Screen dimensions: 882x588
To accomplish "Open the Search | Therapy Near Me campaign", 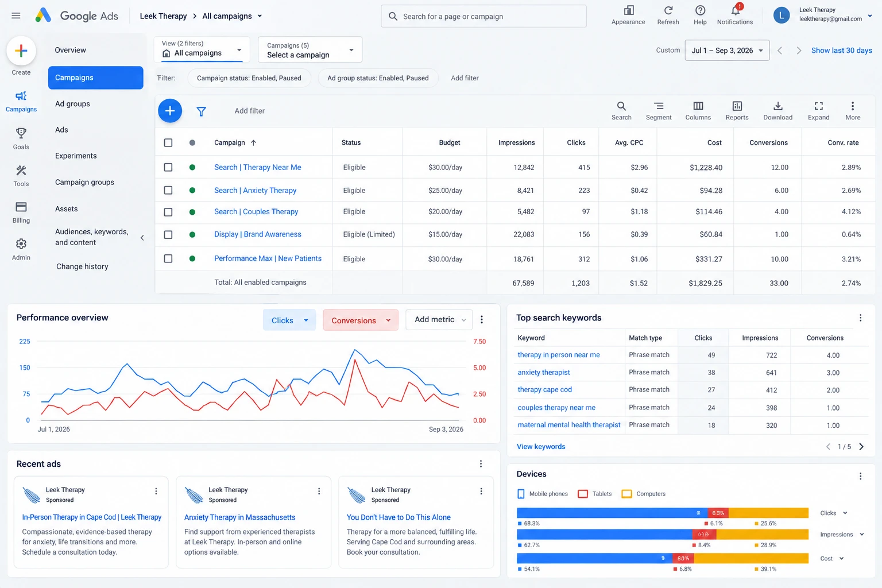I will (258, 167).
